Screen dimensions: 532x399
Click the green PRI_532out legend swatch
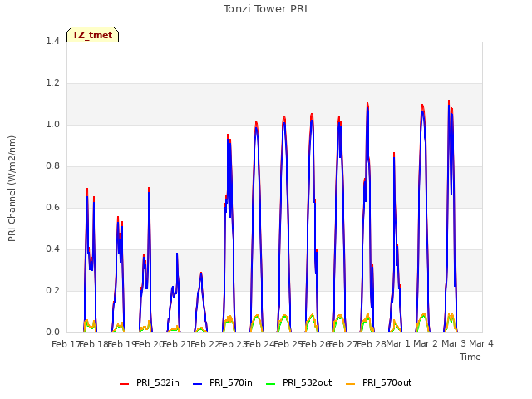[x=271, y=384]
